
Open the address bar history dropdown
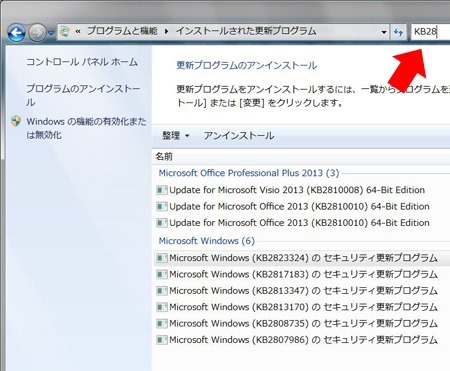[384, 32]
